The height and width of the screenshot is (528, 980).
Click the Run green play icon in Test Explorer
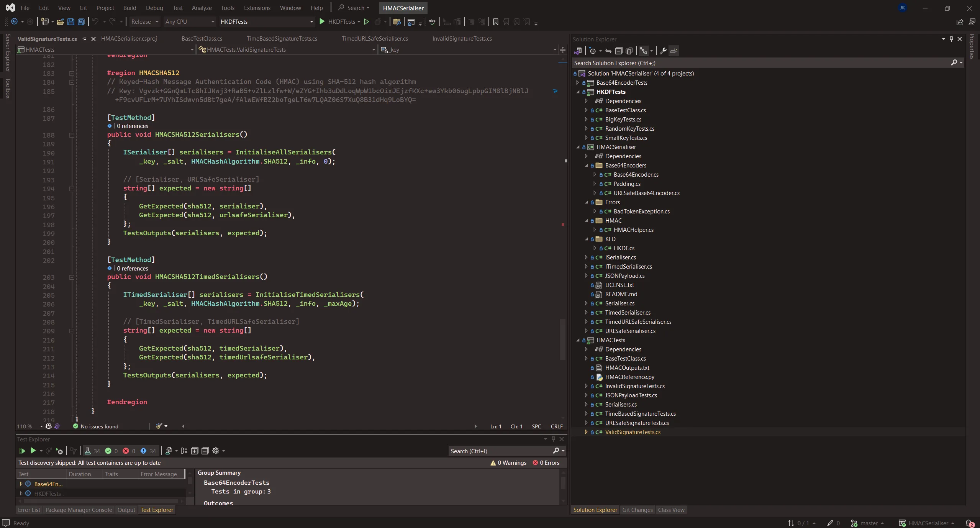(33, 451)
